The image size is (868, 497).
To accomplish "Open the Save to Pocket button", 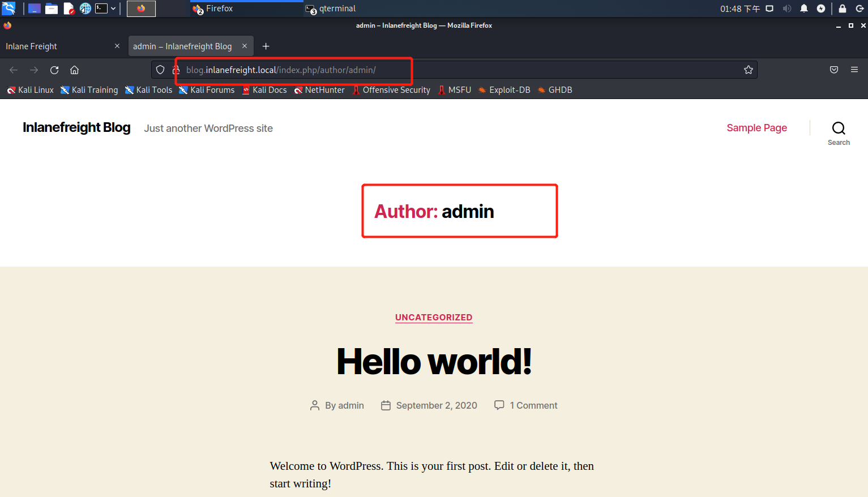I will click(x=834, y=70).
